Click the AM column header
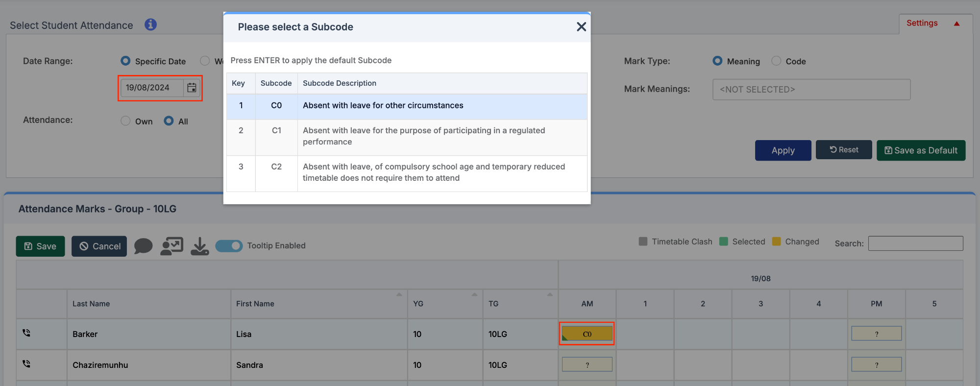This screenshot has height=386, width=980. (587, 304)
